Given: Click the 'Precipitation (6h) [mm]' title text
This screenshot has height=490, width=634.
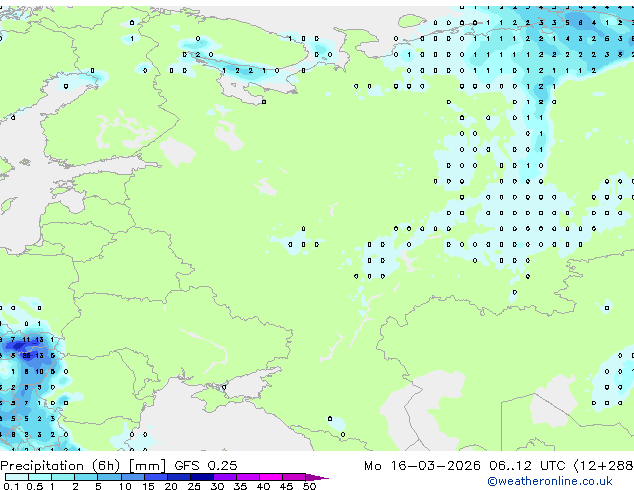Looking at the screenshot, I should point(83,466).
